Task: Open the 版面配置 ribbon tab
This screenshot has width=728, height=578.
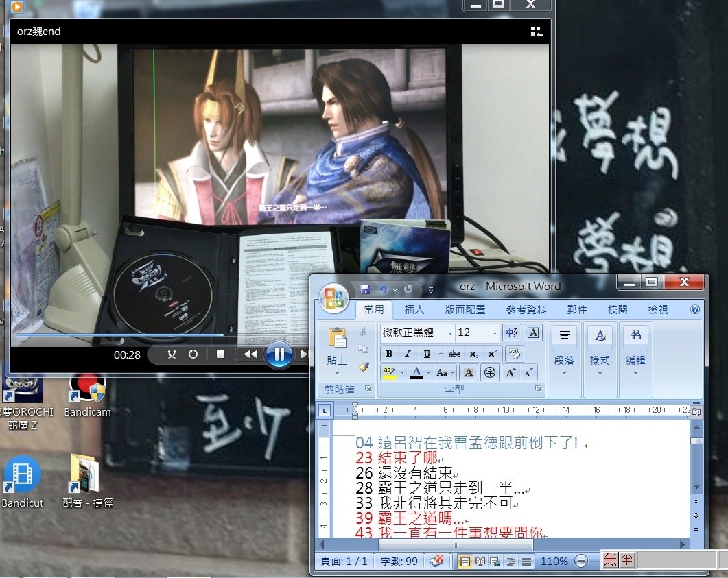Action: [465, 310]
